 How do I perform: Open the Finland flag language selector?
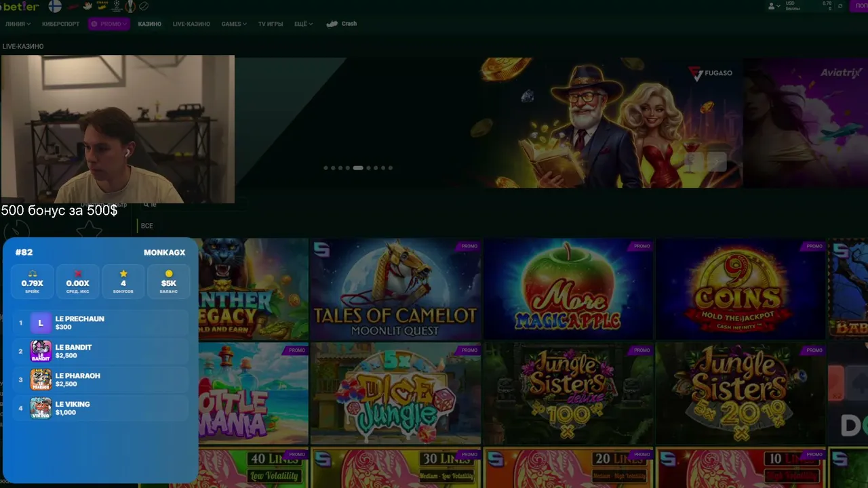tap(55, 6)
